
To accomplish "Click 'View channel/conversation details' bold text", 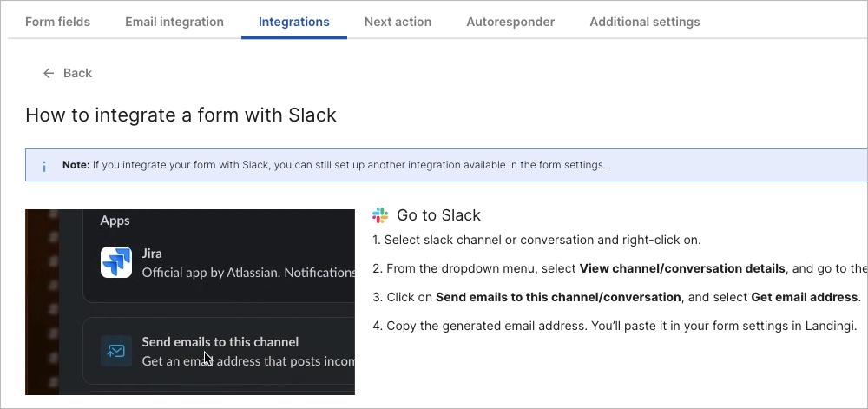I will (682, 269).
